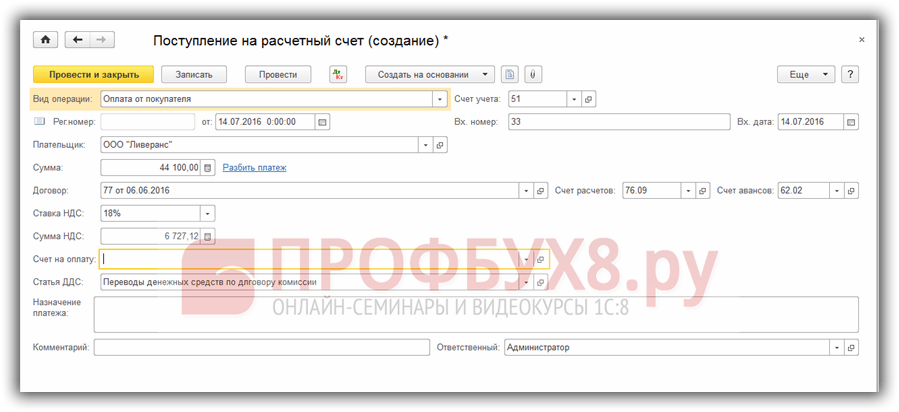This screenshot has height=412, width=899.
Task: Open Создать на основании menu
Action: pyautogui.click(x=430, y=74)
